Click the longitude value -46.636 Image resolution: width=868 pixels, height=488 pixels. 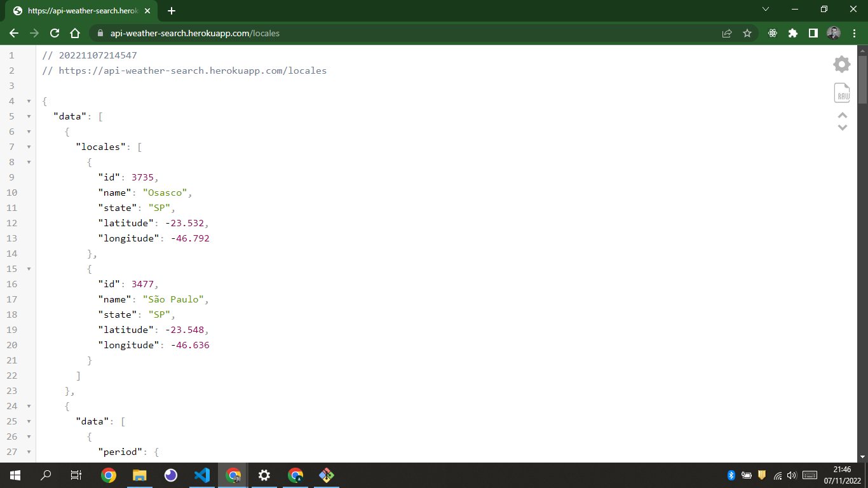(190, 345)
